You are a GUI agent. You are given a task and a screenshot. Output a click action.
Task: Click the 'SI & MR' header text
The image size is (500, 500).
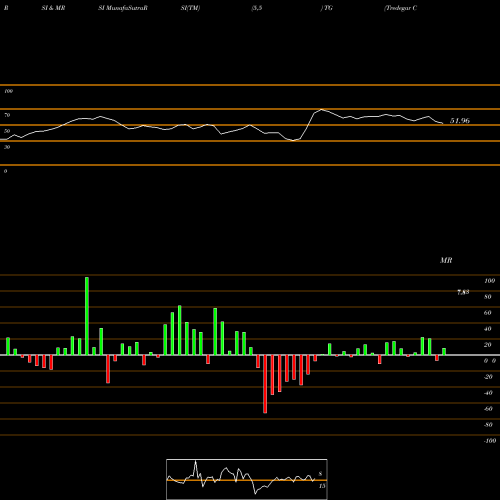(x=53, y=8)
